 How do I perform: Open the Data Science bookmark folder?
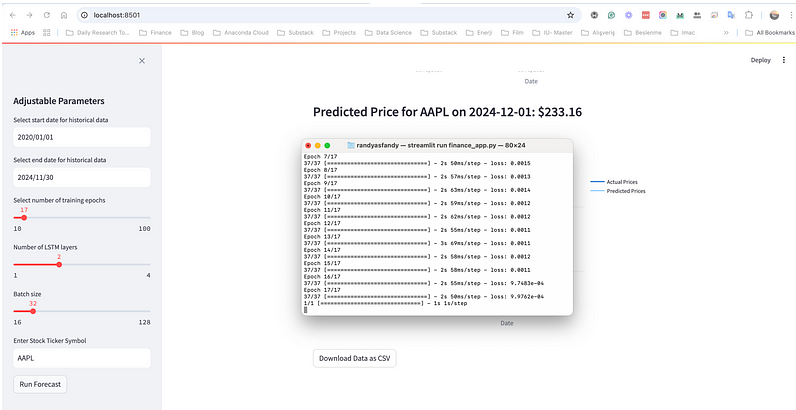tap(387, 32)
